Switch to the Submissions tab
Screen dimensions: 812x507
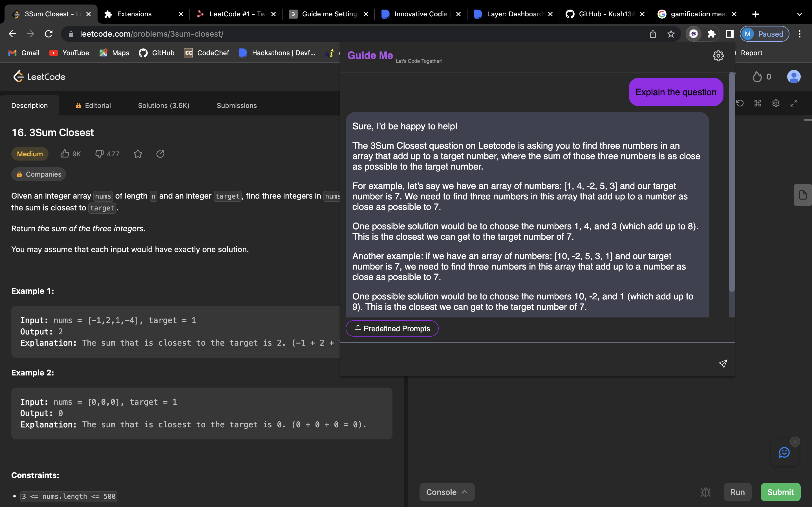[x=237, y=105]
